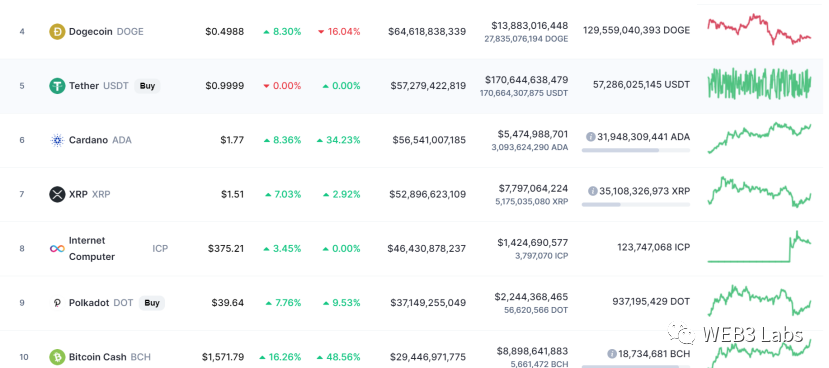Open the Cardano 7-day price chart

[759, 137]
